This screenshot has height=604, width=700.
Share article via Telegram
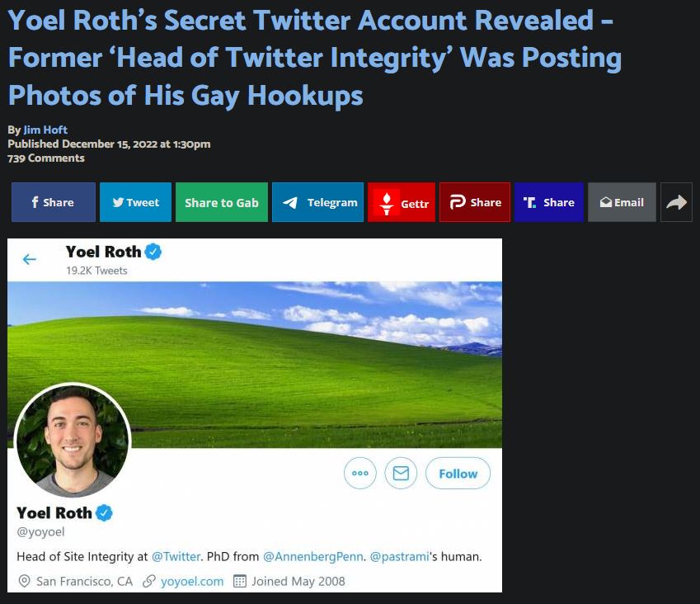click(317, 202)
